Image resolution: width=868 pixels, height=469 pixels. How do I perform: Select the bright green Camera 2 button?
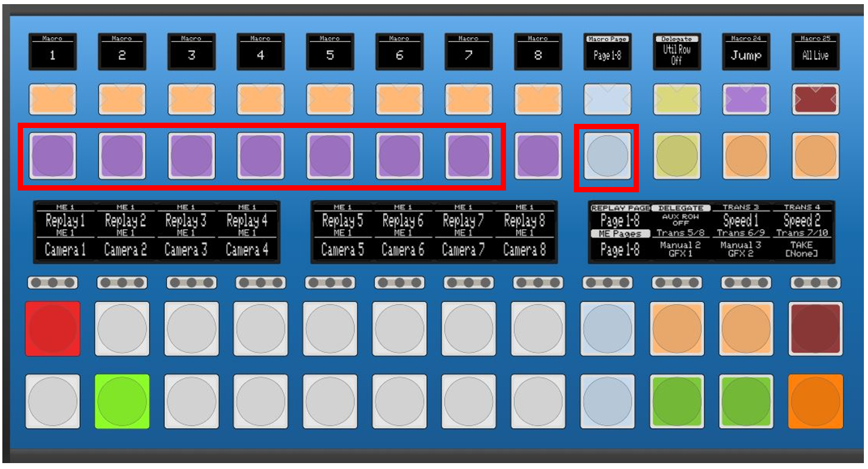(122, 401)
